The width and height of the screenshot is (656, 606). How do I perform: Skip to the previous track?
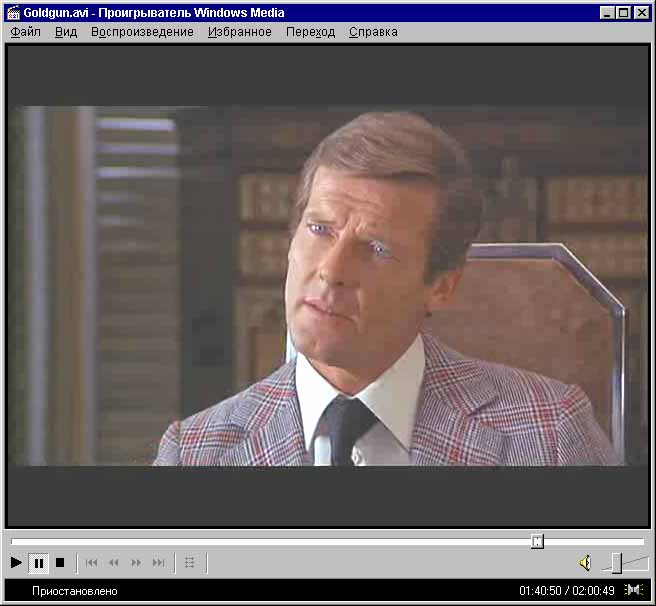[x=91, y=563]
